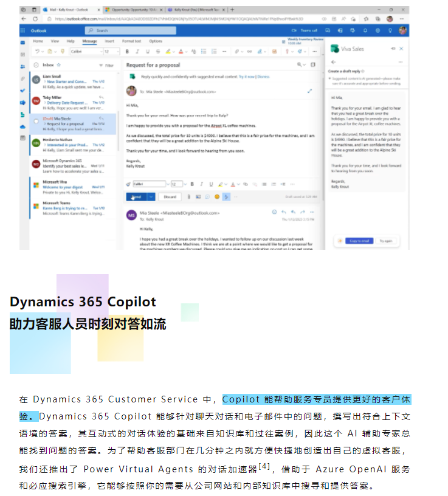Pin the Viva Sales pane

(x=393, y=49)
